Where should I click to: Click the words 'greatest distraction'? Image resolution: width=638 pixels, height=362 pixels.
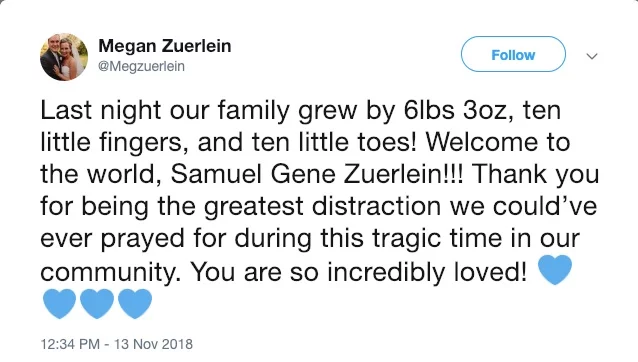[x=322, y=207]
